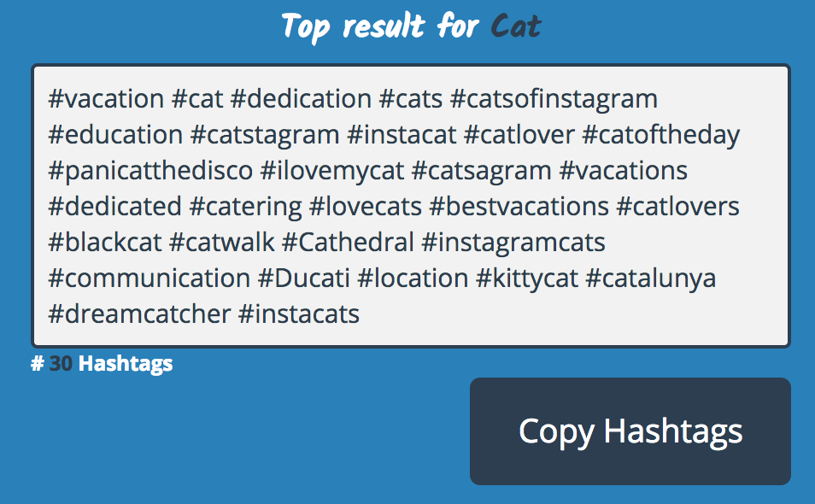
Task: Click the '# 30 Hashtags' count label
Action: (x=102, y=364)
